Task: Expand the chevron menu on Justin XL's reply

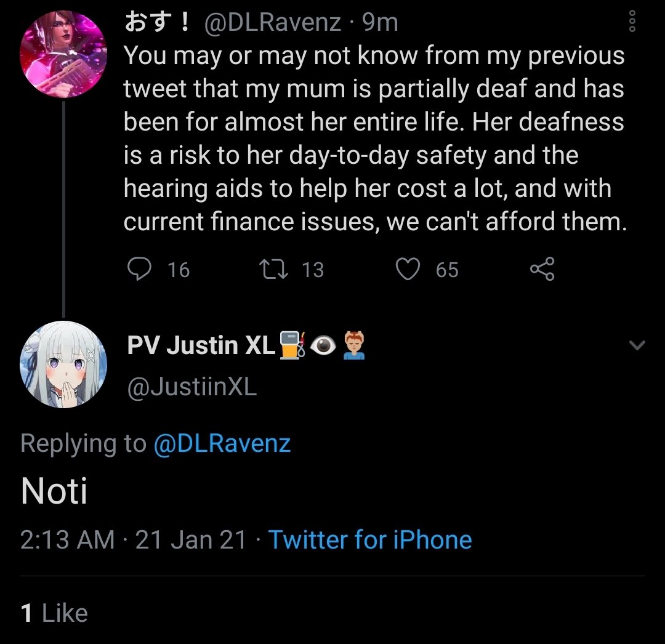Action: pyautogui.click(x=638, y=345)
